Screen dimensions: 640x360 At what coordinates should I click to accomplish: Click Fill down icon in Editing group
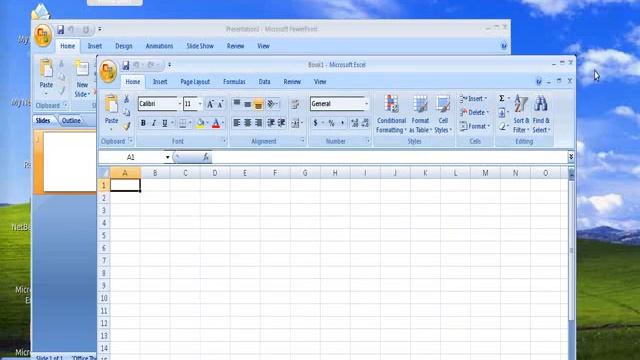coord(502,112)
